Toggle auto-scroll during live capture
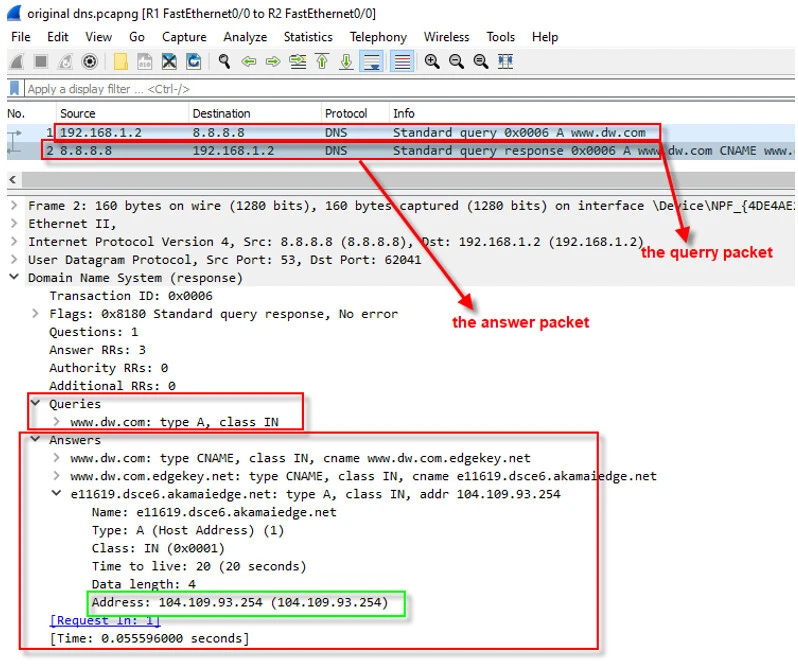The width and height of the screenshot is (798, 670). [x=371, y=62]
